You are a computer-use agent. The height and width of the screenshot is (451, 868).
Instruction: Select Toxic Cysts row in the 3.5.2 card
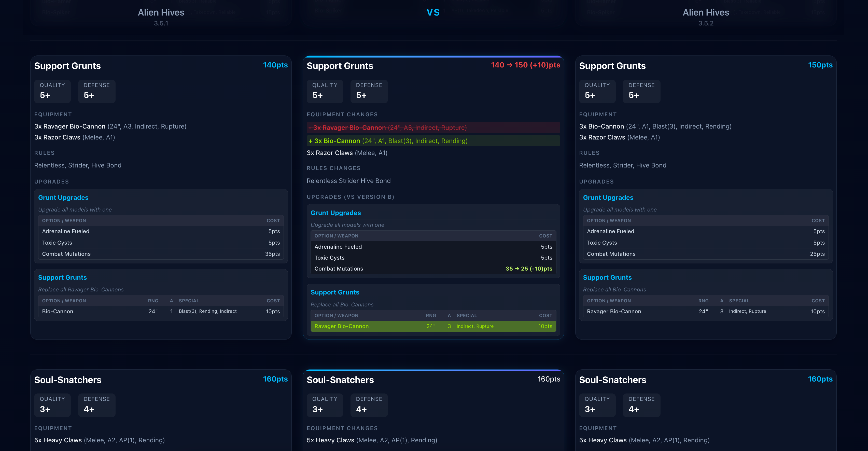[706, 243]
